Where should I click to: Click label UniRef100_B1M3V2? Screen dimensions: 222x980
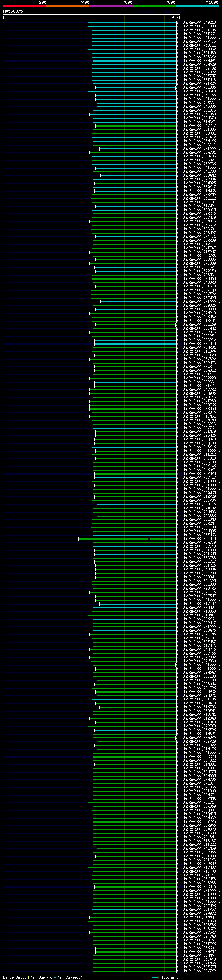pyautogui.click(x=199, y=122)
